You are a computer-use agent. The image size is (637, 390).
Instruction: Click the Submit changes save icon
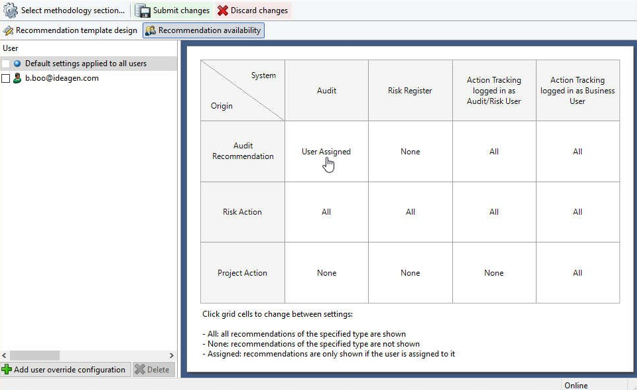(143, 11)
